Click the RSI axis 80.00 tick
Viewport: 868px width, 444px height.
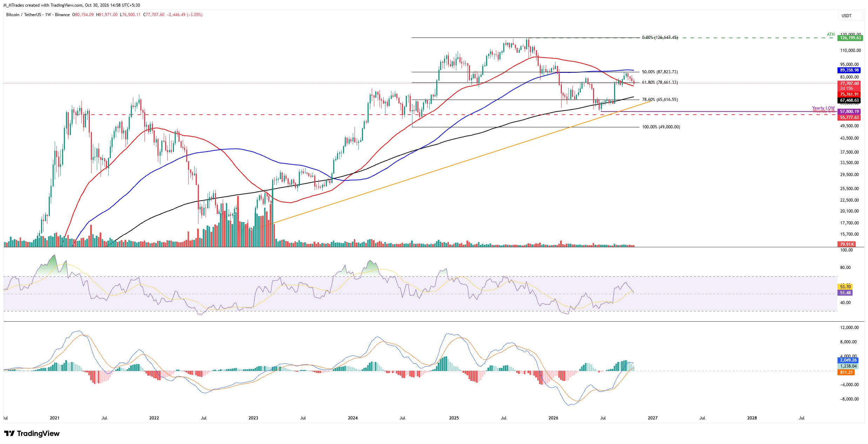(x=845, y=268)
